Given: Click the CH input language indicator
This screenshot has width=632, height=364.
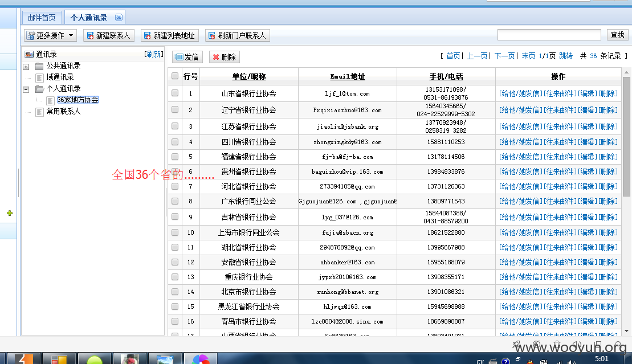Looking at the screenshot, I should pyautogui.click(x=480, y=362).
